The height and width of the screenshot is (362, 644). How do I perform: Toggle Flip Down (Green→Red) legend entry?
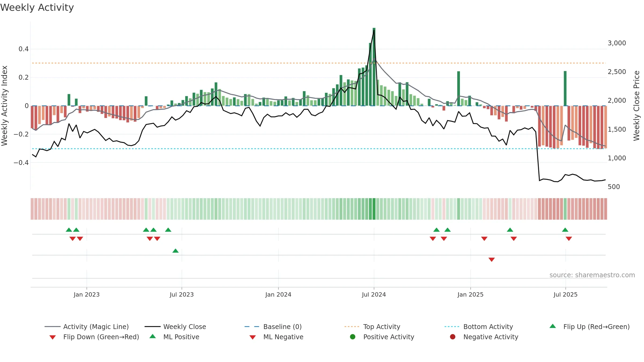coord(94,337)
